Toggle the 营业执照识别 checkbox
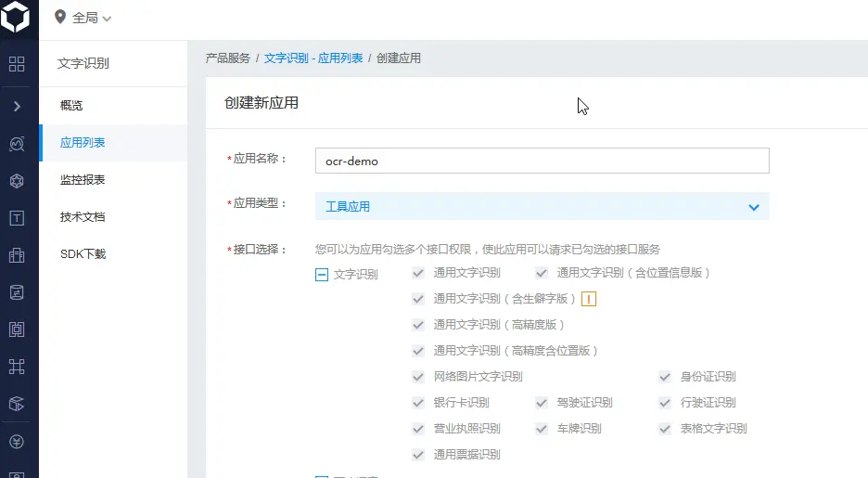The width and height of the screenshot is (868, 478). coord(418,429)
